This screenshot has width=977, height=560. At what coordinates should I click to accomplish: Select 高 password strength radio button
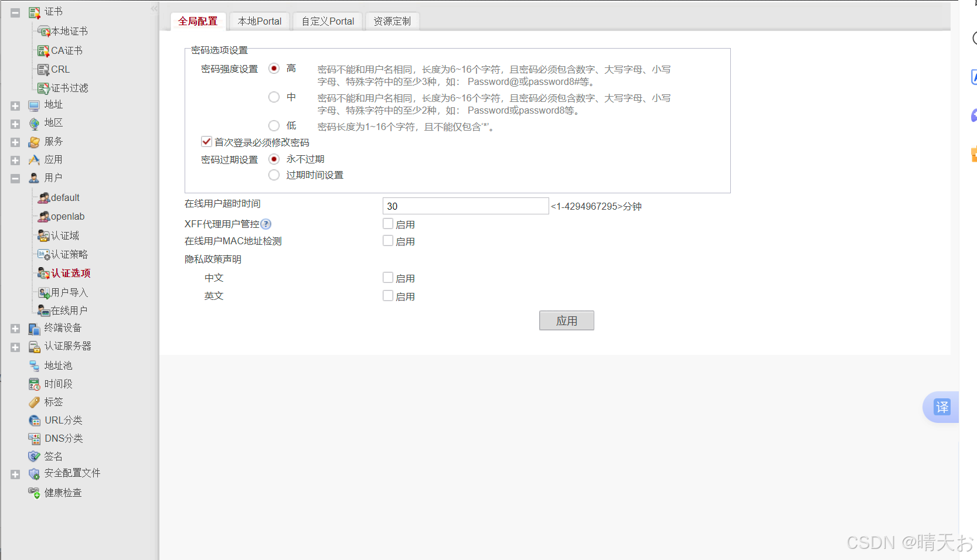click(x=274, y=68)
